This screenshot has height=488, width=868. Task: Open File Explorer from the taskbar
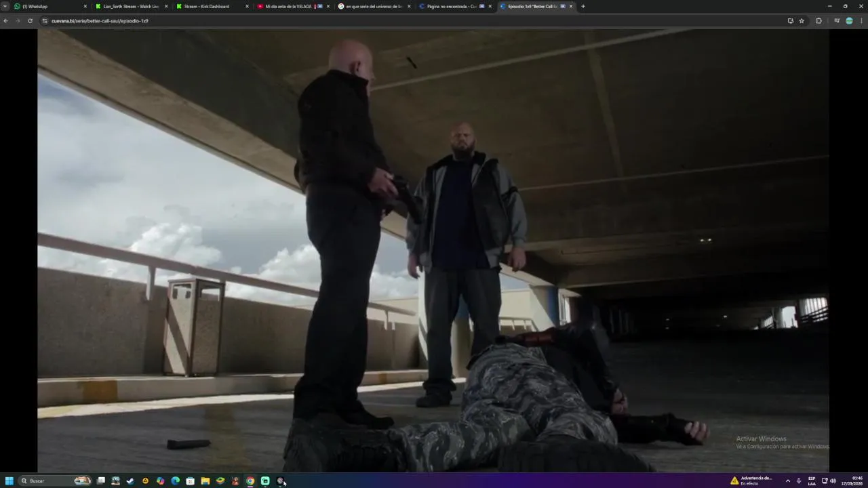(x=205, y=481)
